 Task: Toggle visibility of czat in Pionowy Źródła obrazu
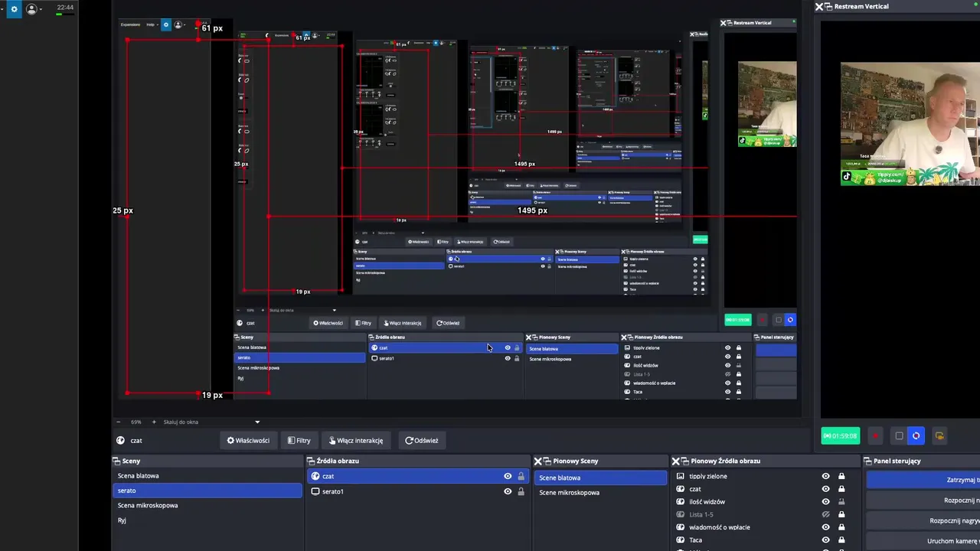pos(825,488)
